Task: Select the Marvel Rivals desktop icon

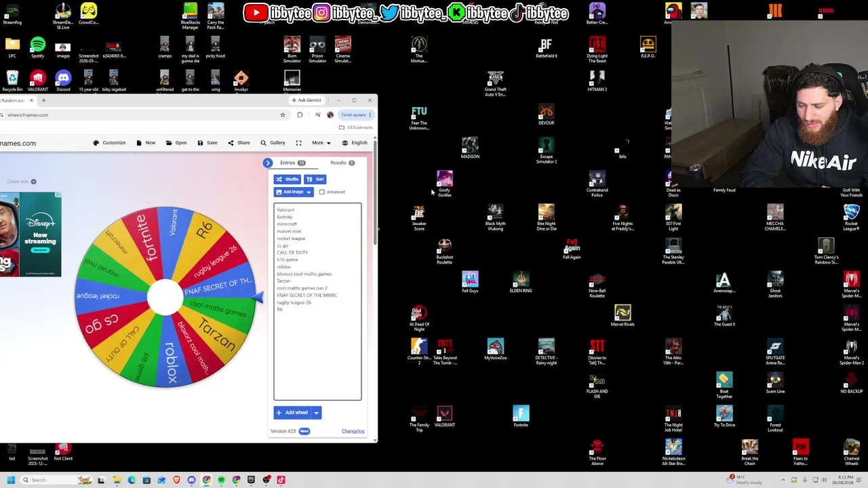Action: coord(623,315)
